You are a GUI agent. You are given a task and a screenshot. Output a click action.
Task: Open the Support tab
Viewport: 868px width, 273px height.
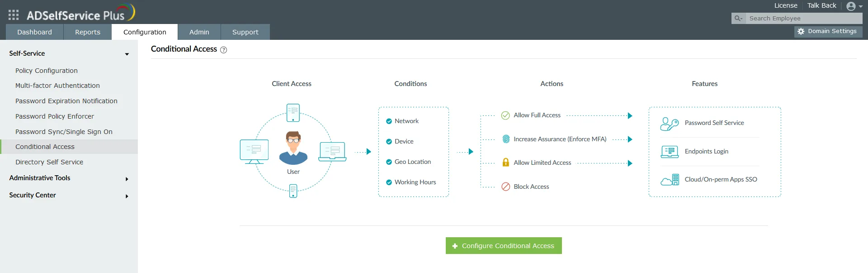click(x=245, y=32)
